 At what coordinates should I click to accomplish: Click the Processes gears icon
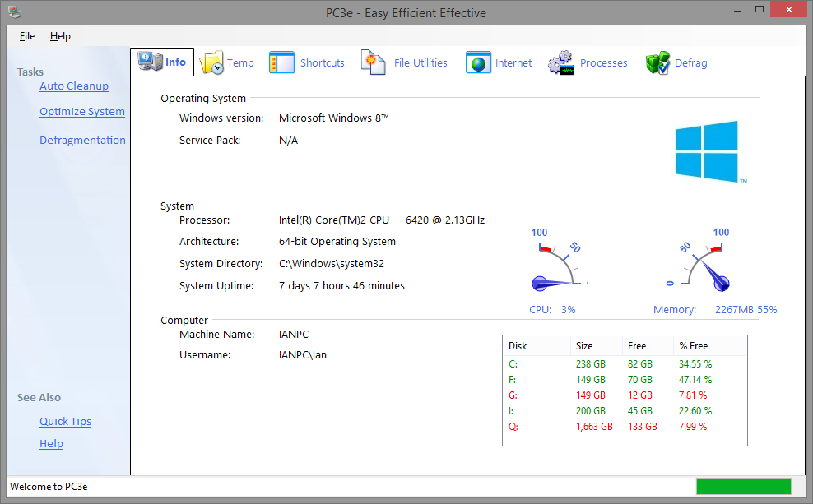point(561,62)
